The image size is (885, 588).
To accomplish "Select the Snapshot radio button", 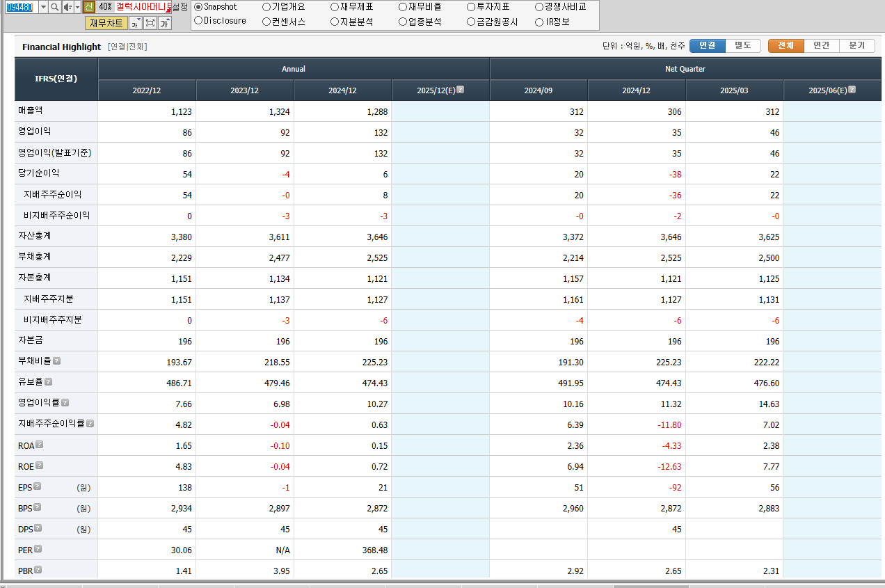I will [198, 7].
